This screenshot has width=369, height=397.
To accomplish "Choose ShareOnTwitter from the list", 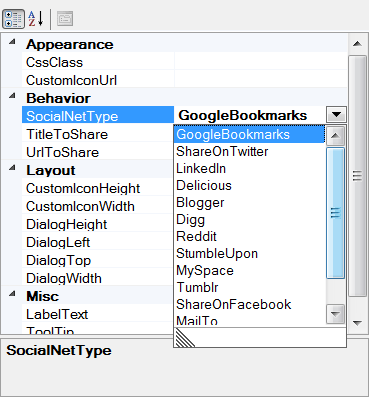I will (x=249, y=151).
